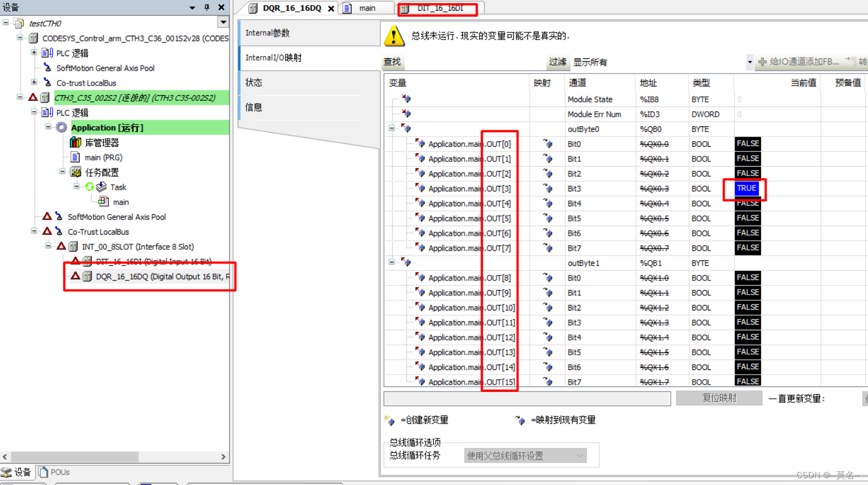Image resolution: width=868 pixels, height=485 pixels.
Task: Switch to the POUs bottom tab
Action: [x=54, y=472]
